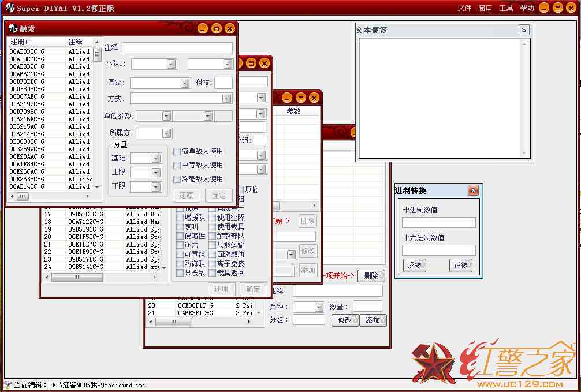Open the 方式 dropdown list
This screenshot has height=392, width=581.
point(226,98)
